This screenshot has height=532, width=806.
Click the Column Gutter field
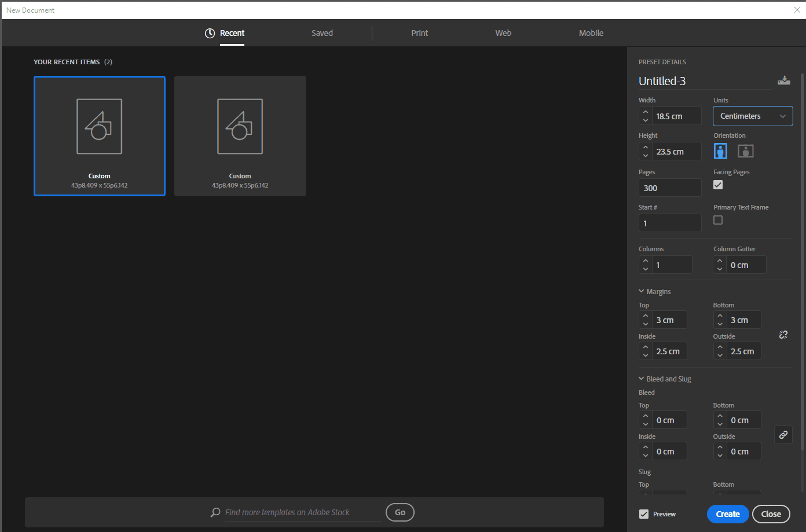tap(746, 265)
